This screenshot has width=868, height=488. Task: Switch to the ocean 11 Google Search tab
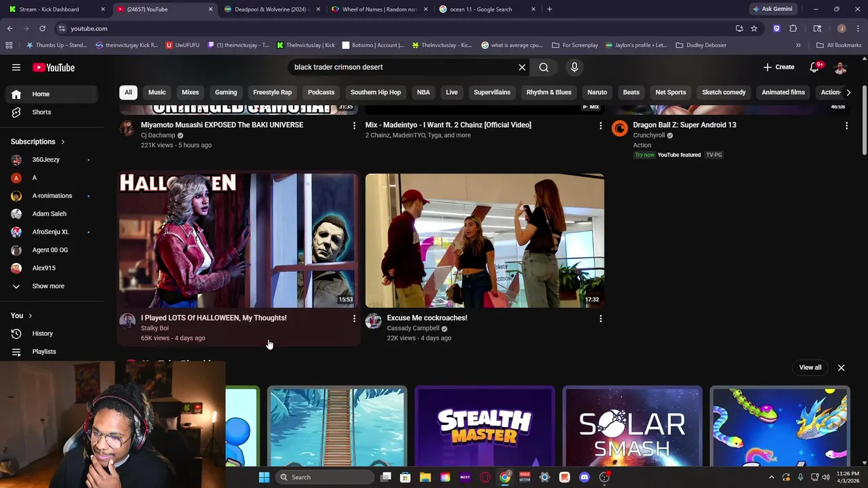point(486,9)
